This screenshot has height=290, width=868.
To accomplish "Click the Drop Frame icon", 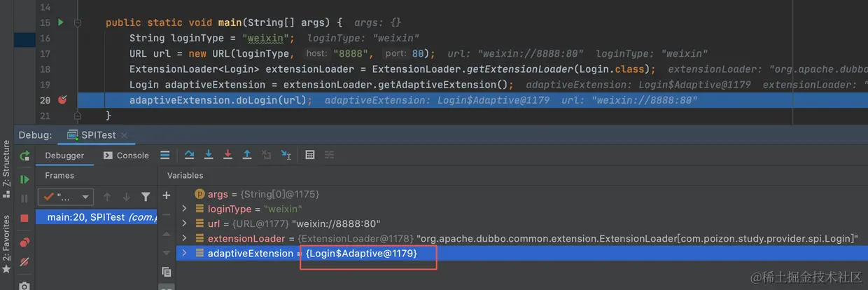I will point(266,156).
